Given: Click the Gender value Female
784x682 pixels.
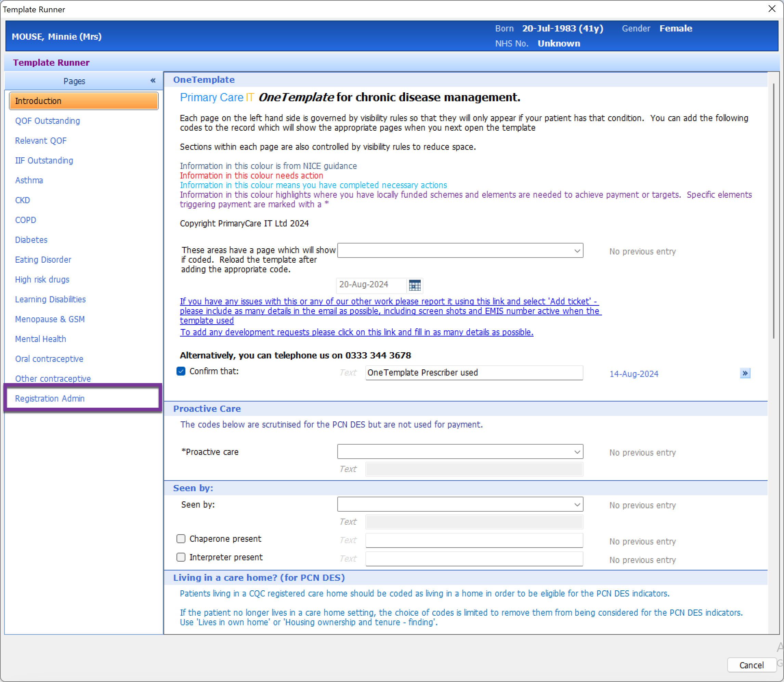Looking at the screenshot, I should pyautogui.click(x=676, y=28).
